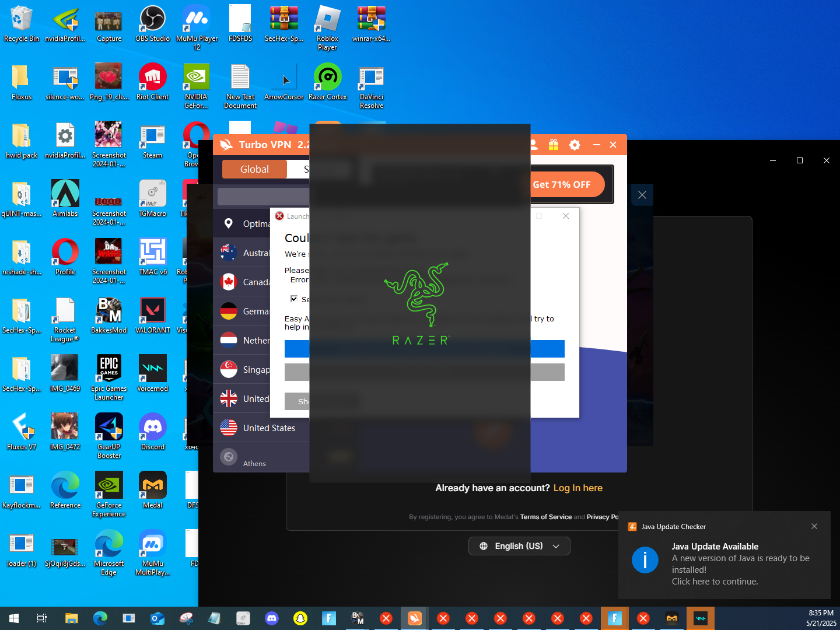Open the Recycle Bin desktop icon

click(21, 24)
